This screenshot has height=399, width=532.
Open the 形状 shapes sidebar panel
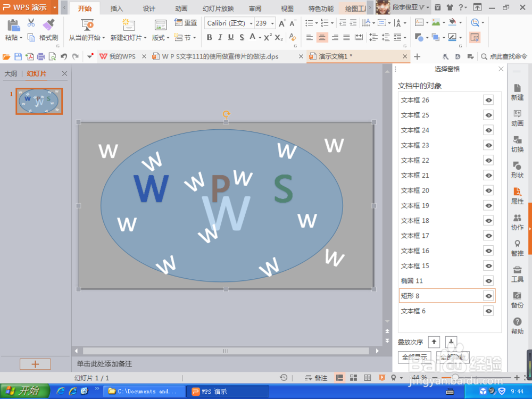[517, 170]
